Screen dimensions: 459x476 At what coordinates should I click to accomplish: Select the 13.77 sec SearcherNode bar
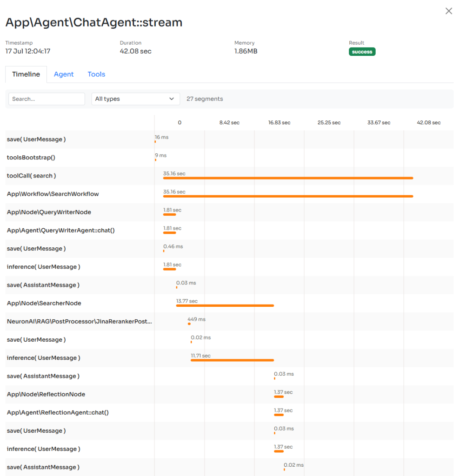(225, 305)
